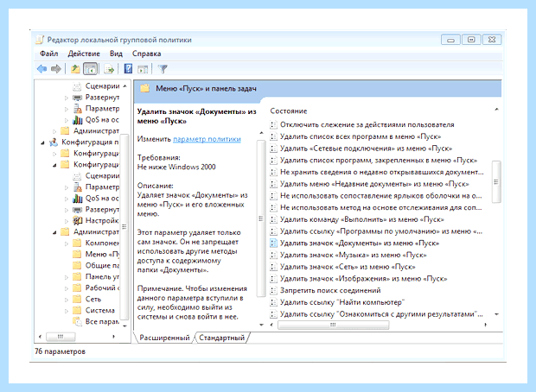Click the policy list horizontal scrollbar thumb

[x=334, y=325]
